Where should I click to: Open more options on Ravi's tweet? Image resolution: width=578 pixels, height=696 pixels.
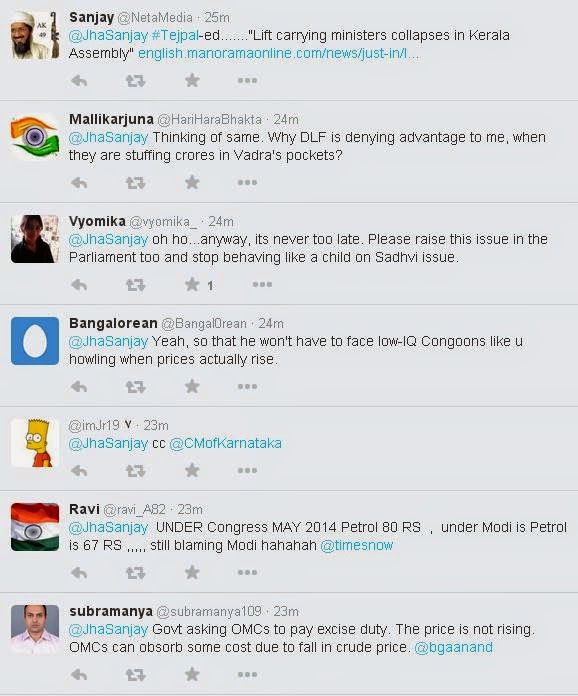pyautogui.click(x=247, y=573)
